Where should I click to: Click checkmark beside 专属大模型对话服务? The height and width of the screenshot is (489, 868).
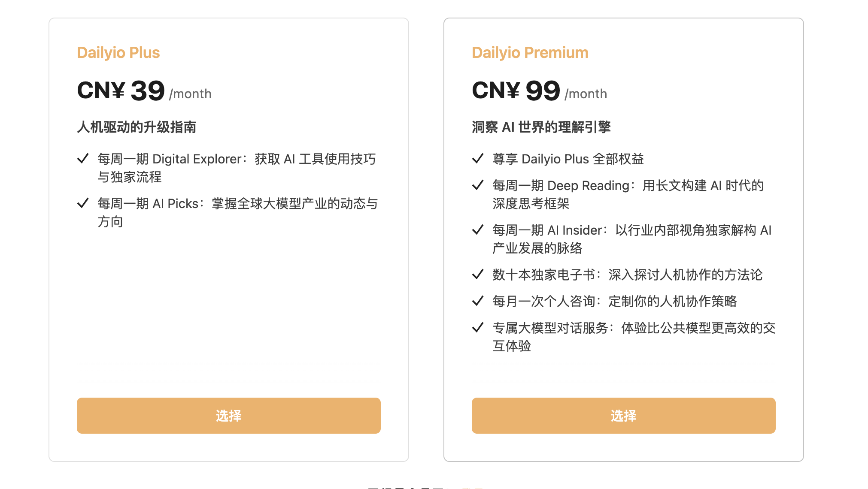point(478,328)
